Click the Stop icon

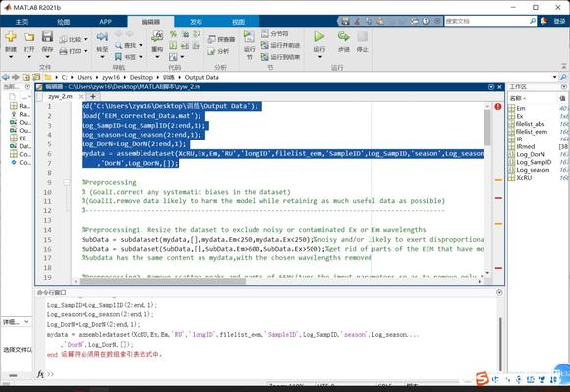[362, 36]
